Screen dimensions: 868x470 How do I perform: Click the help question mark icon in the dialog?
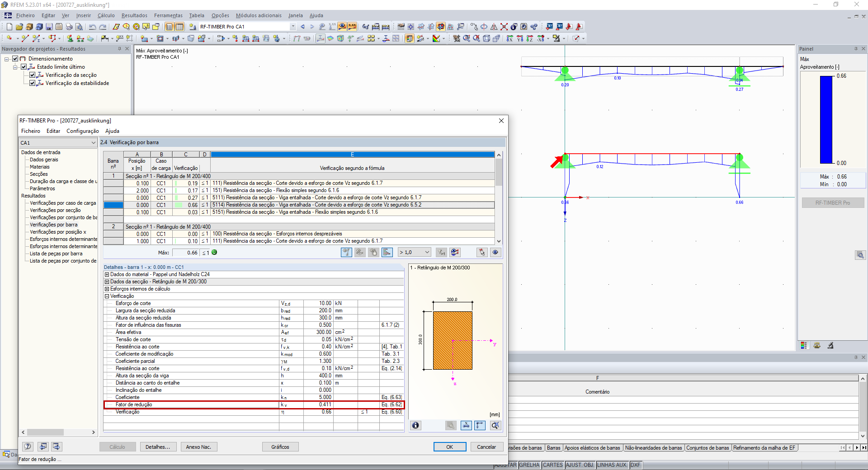28,446
